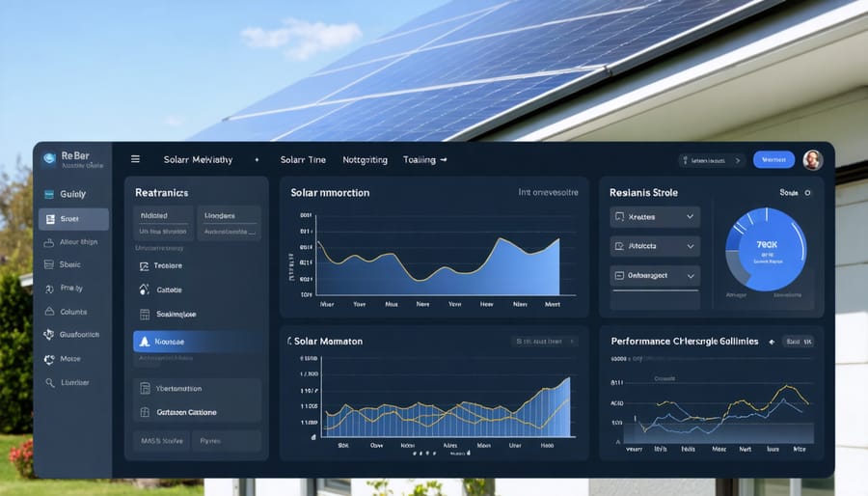Toggle the Soude radio control

[x=807, y=193]
